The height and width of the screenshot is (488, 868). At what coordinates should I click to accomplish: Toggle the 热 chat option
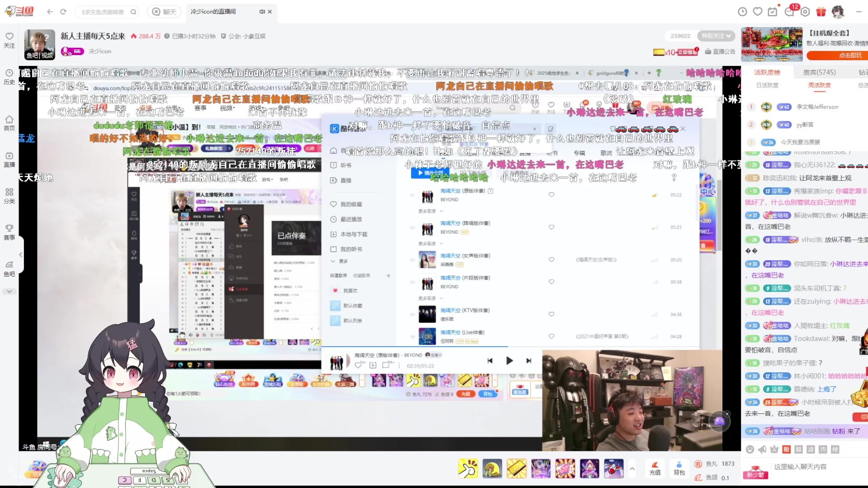coord(823,449)
